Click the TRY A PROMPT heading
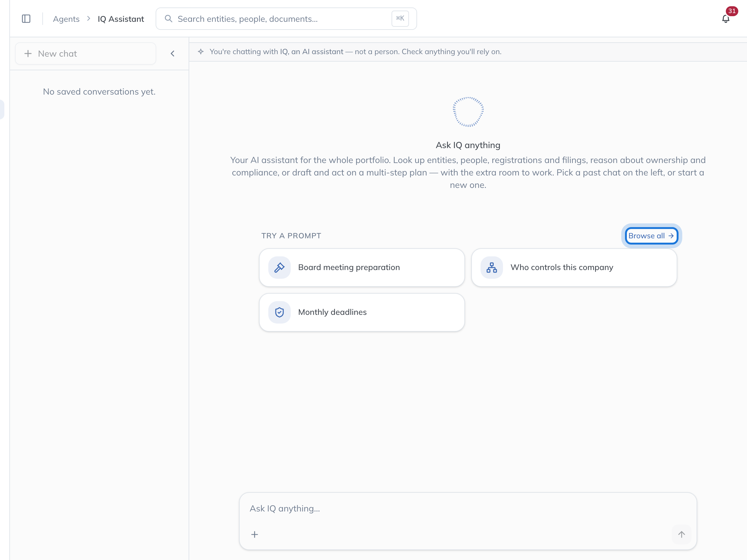 (x=291, y=236)
